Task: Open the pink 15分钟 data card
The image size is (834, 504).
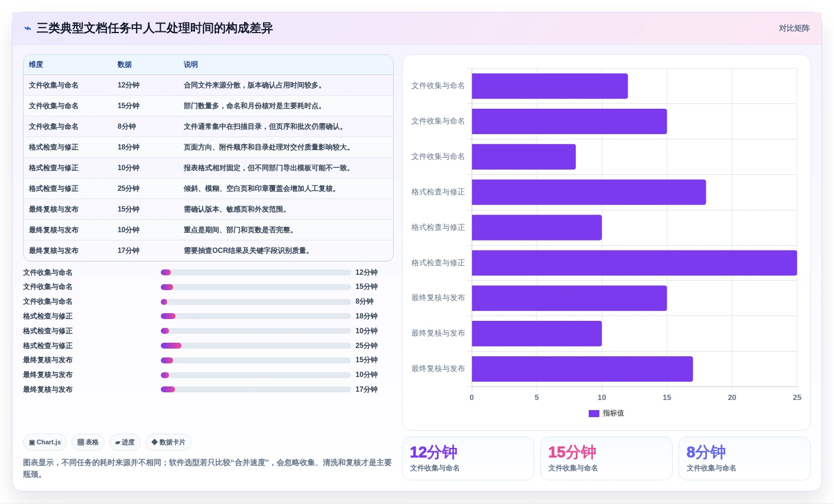Action: point(606,459)
